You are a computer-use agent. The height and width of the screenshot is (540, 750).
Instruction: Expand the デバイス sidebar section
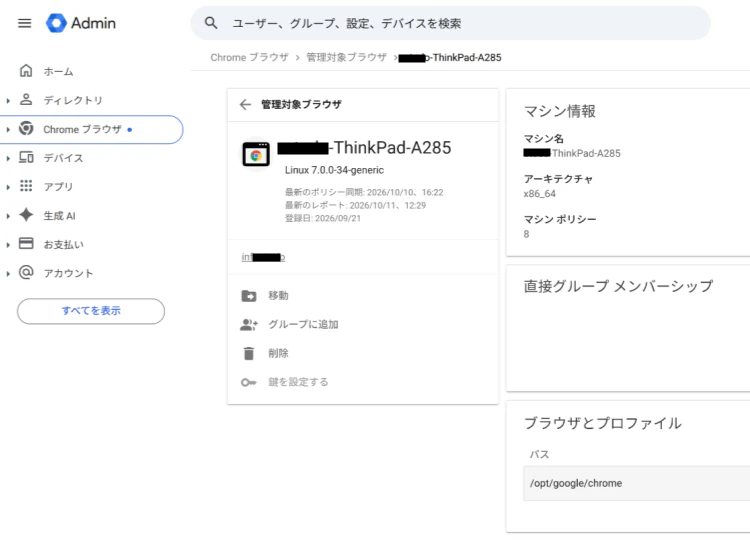(x=8, y=158)
